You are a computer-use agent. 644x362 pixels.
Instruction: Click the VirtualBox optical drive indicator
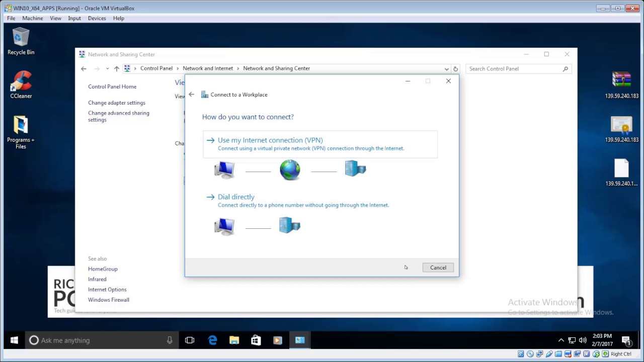530,354
